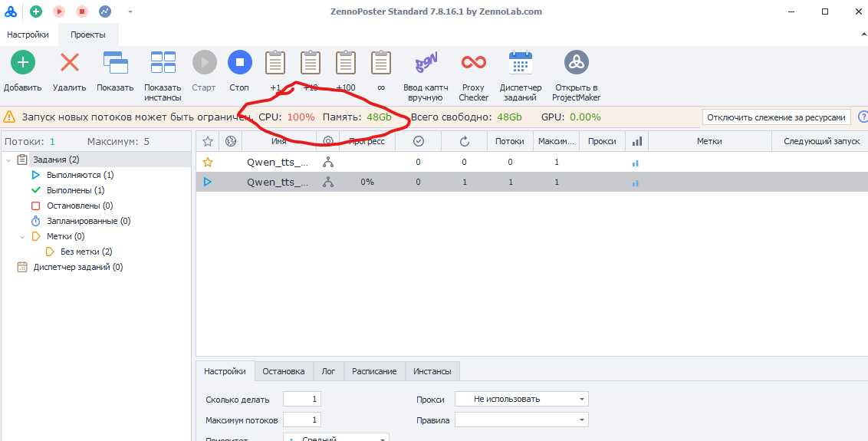Collapse the ribbon with chevron arrow
Image resolution: width=868 pixels, height=441 pixels.
click(863, 35)
